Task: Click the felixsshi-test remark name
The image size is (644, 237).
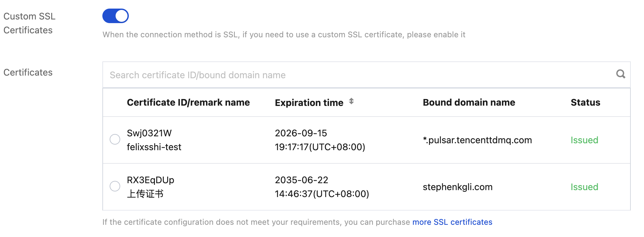Action: point(154,147)
